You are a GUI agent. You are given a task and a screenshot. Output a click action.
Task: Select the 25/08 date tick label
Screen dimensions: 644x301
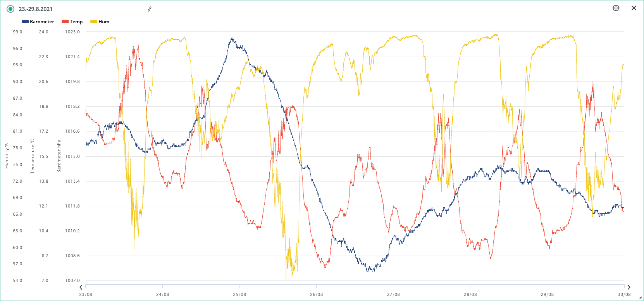[x=239, y=294]
